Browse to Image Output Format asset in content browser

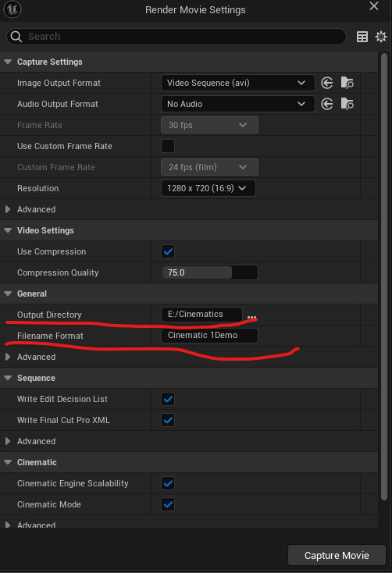[x=347, y=83]
